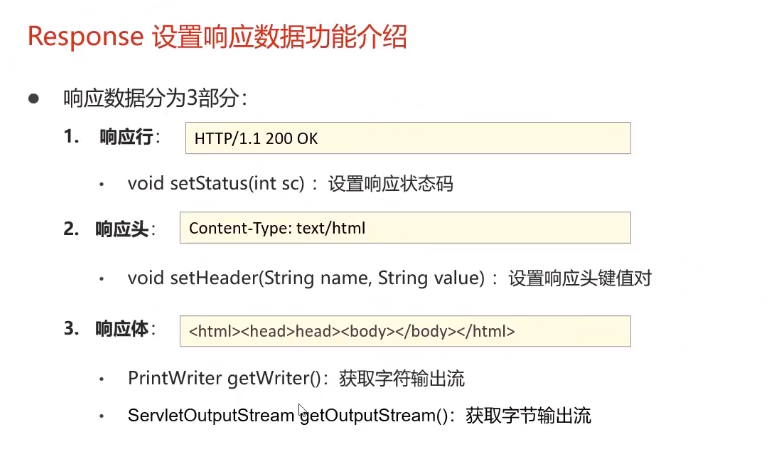Click the HTML markup example box
The height and width of the screenshot is (449, 776).
point(404,330)
